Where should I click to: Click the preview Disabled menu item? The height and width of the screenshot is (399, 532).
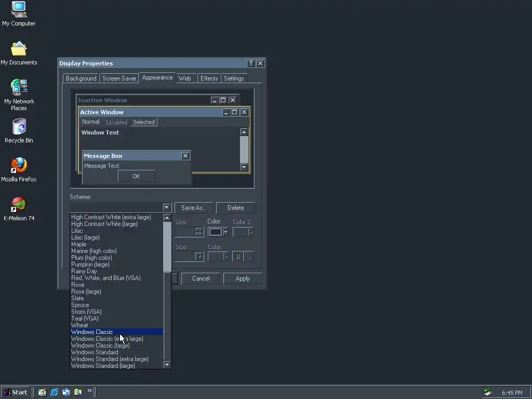point(116,122)
